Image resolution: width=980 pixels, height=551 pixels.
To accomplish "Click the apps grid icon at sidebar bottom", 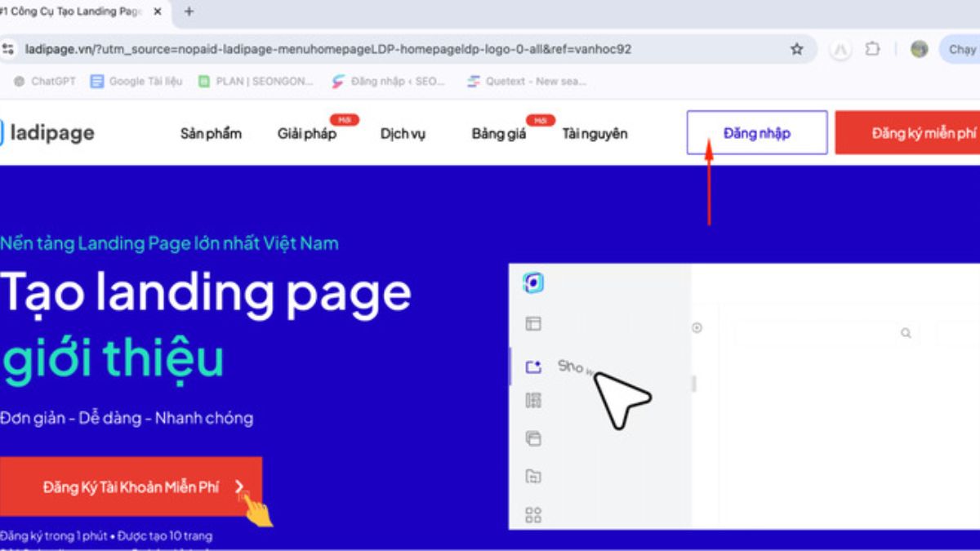I will tap(533, 515).
